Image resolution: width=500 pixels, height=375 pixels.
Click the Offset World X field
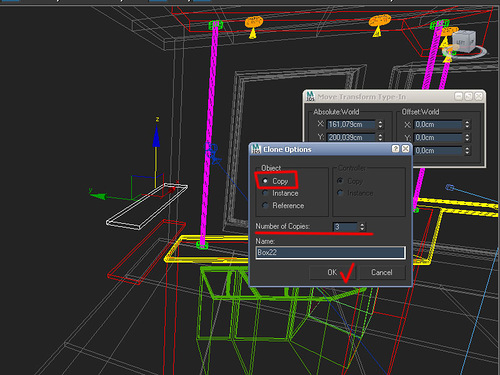pos(438,124)
